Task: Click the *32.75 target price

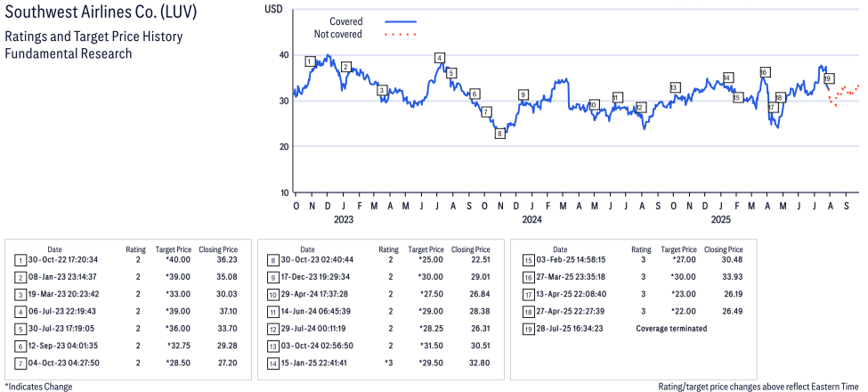Action: 178,346
